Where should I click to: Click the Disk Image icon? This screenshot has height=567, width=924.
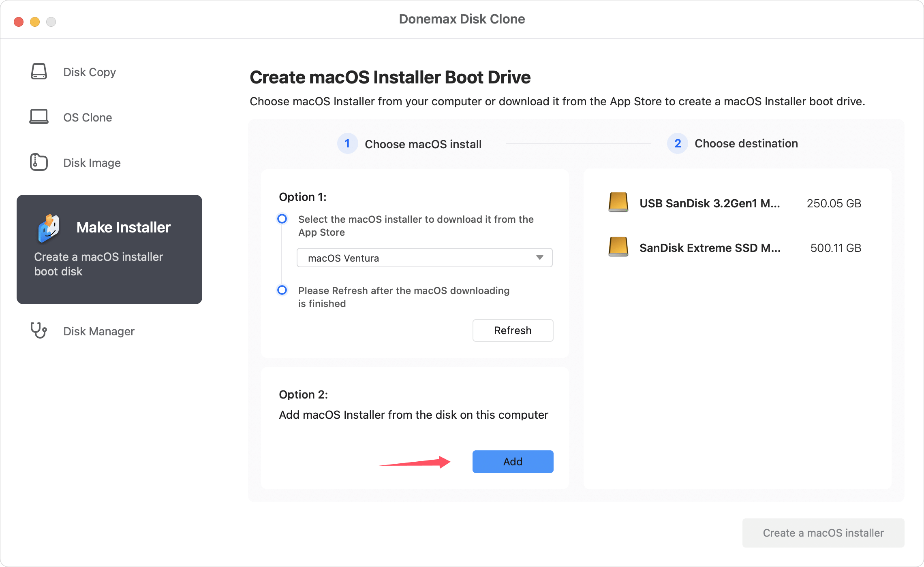tap(38, 162)
